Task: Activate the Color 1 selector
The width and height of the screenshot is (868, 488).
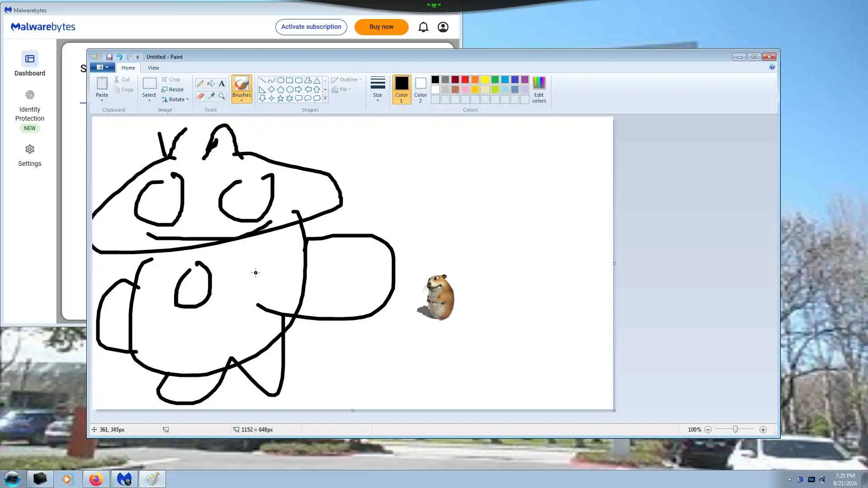Action: point(401,89)
